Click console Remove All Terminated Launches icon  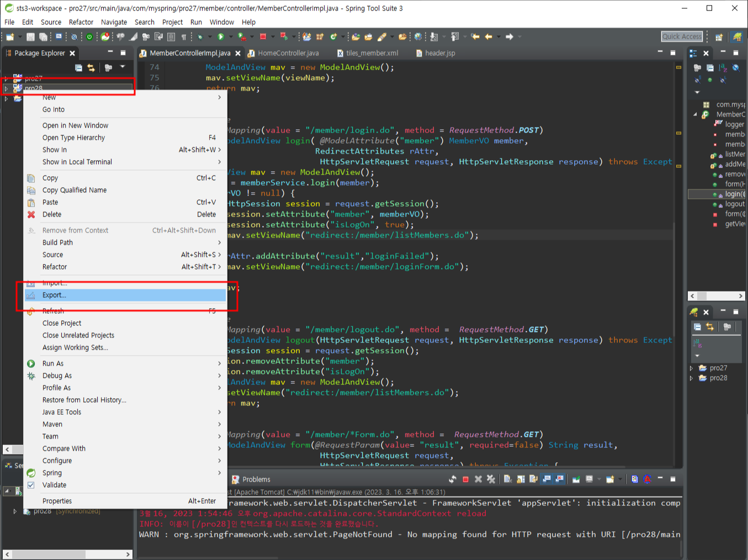pyautogui.click(x=491, y=479)
